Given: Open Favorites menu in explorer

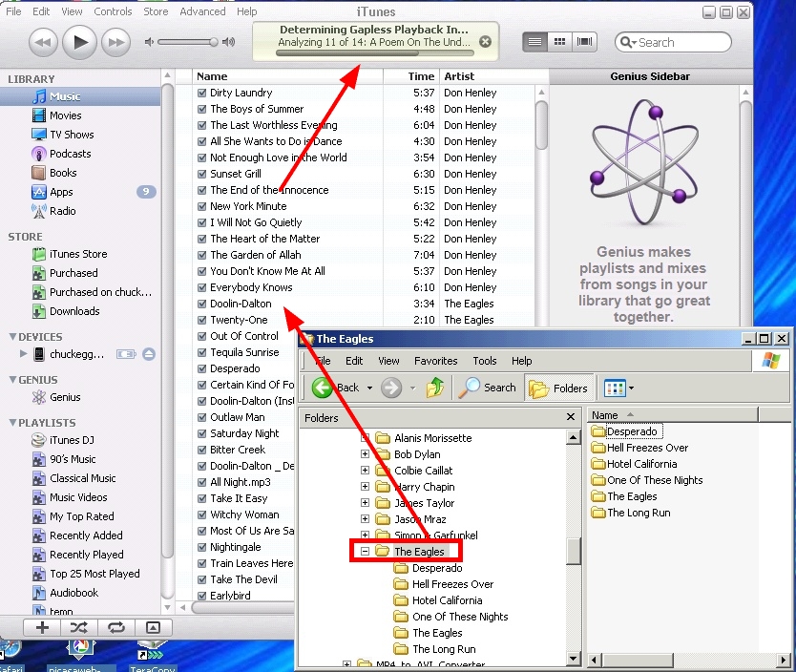Looking at the screenshot, I should (435, 361).
